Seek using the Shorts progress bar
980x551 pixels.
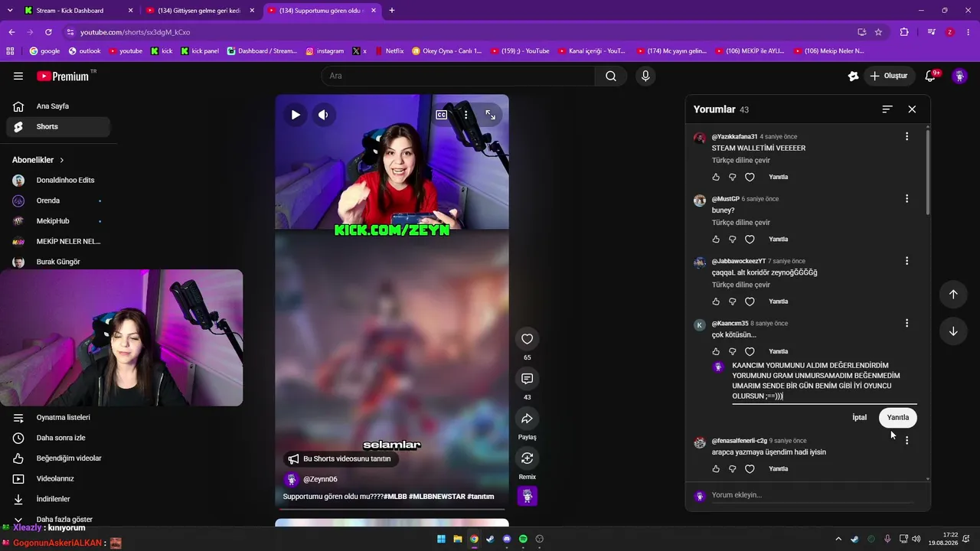394,509
